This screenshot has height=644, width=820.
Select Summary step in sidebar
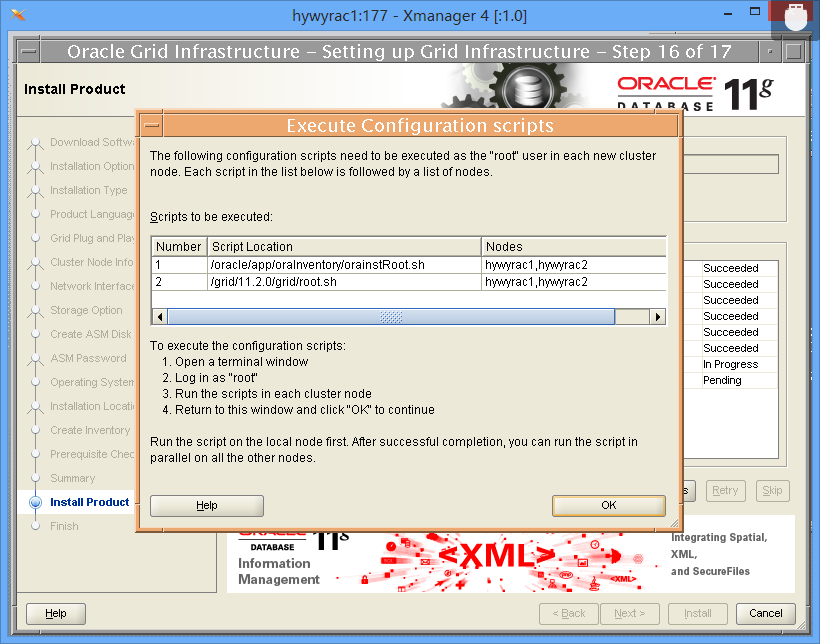[73, 478]
